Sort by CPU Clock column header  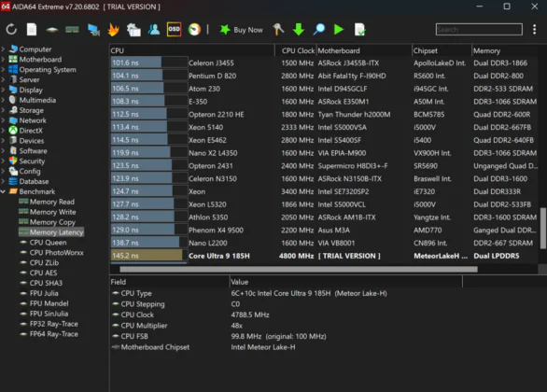click(x=296, y=50)
